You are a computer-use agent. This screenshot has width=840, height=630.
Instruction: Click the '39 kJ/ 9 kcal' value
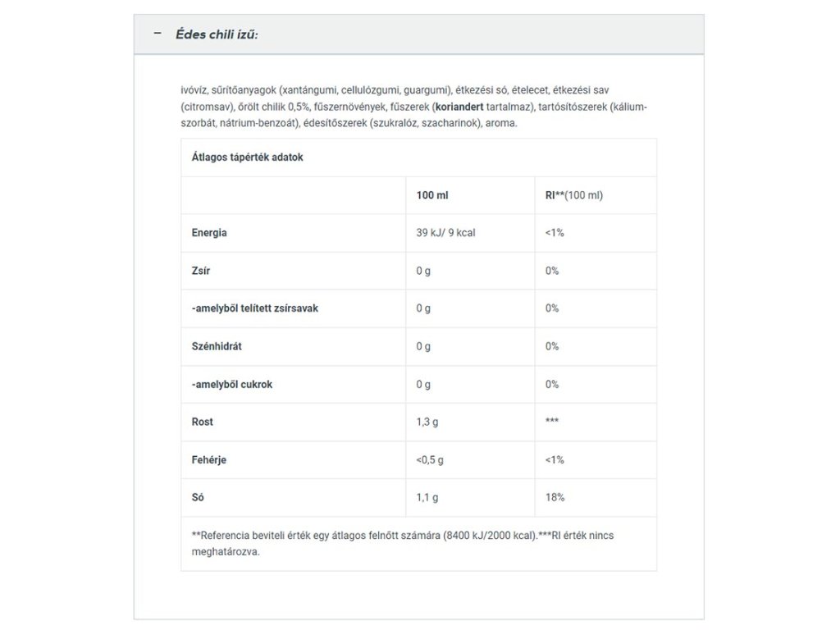[x=445, y=233]
